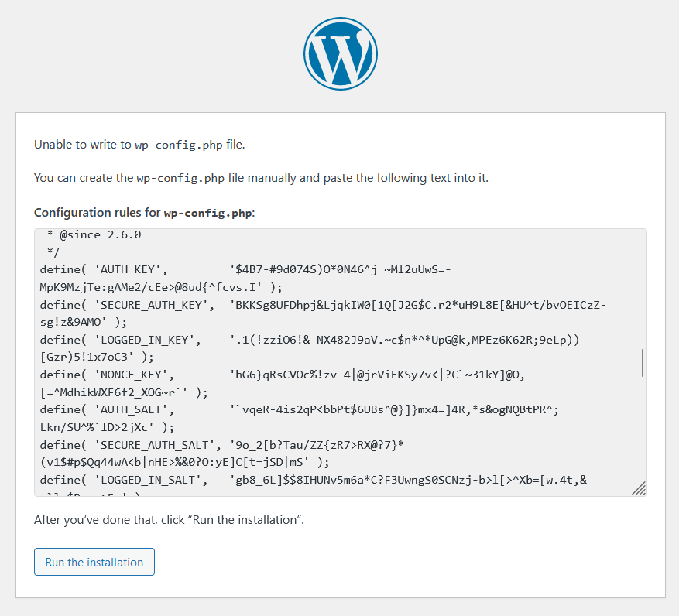Click 'After you've done that' instruction text

point(169,519)
